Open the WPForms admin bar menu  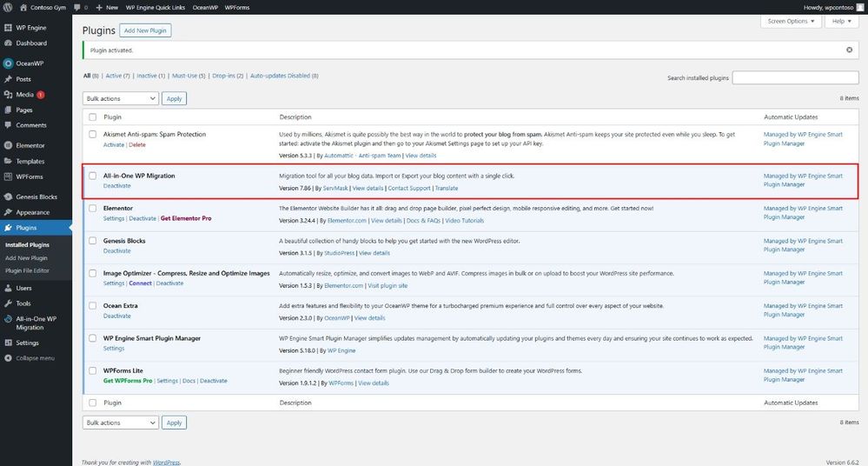coord(237,7)
